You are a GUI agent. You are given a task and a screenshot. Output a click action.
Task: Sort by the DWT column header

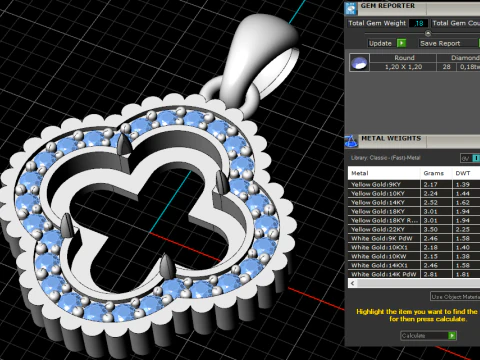click(466, 173)
